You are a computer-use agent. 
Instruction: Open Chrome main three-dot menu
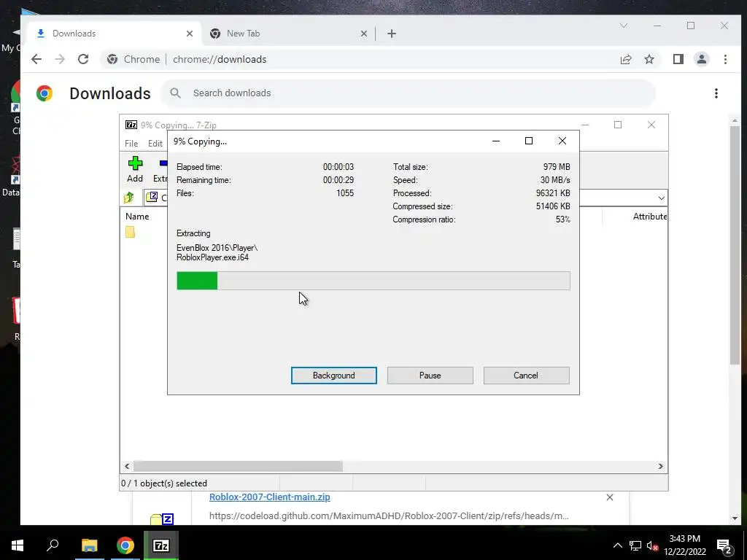coord(725,59)
